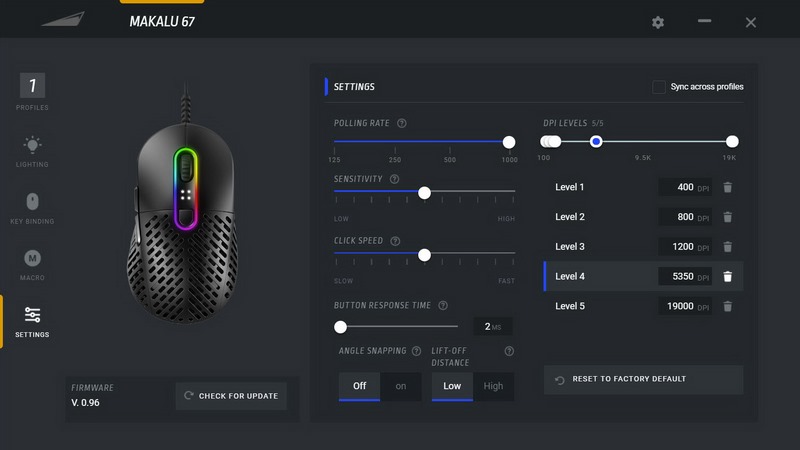Screen dimensions: 800x450
Task: Delete DPI Level 5 with trash icon
Action: 728,306
